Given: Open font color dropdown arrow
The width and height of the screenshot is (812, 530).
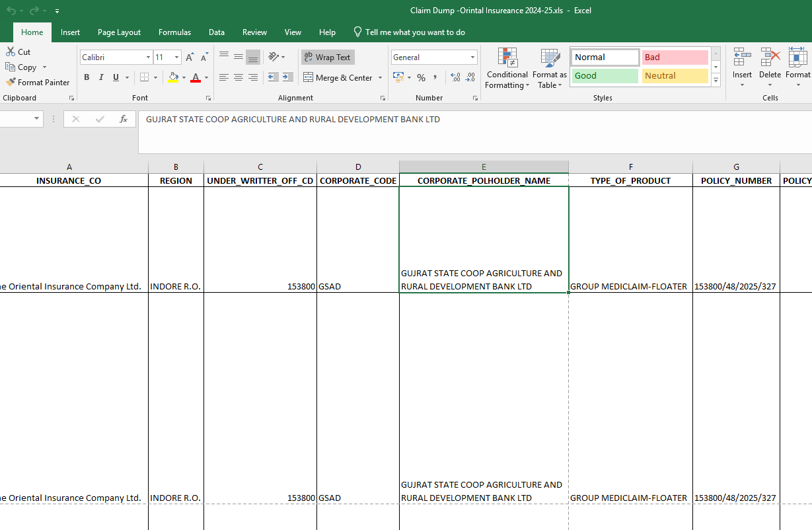Looking at the screenshot, I should point(206,77).
